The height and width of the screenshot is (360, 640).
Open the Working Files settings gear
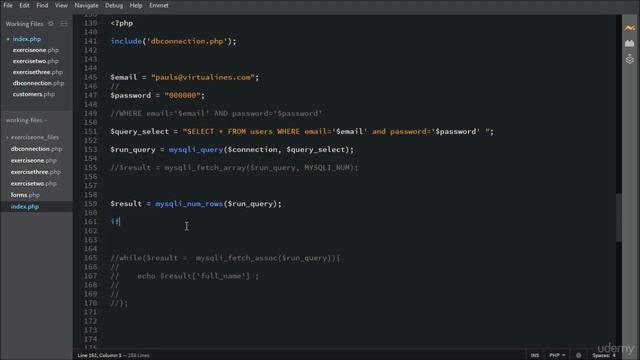pos(51,24)
